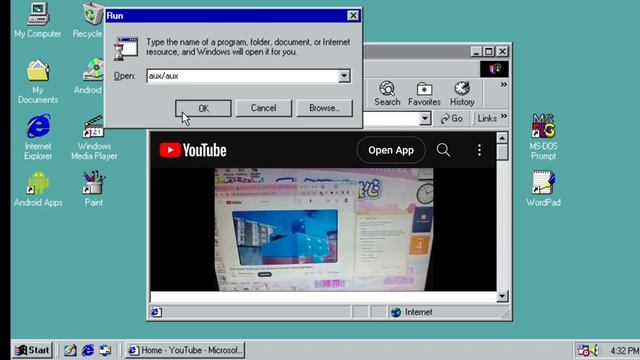Click Cancel in the Run dialog

pos(263,108)
